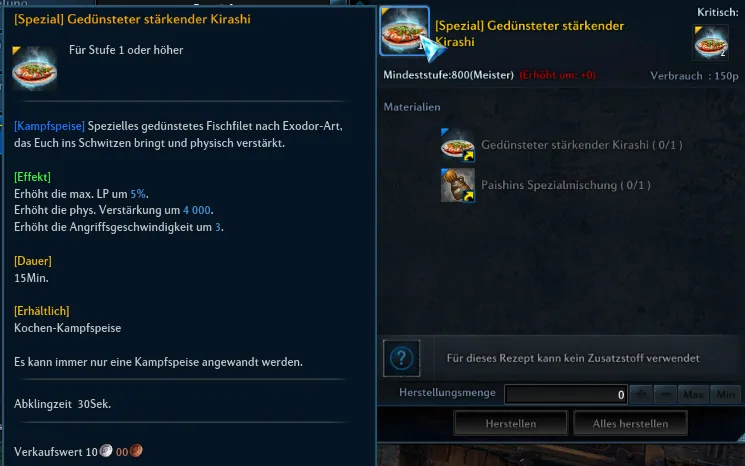Click the Paishins Spezialmischung jar icon
Viewport: 745px width, 466px height.
coord(458,185)
